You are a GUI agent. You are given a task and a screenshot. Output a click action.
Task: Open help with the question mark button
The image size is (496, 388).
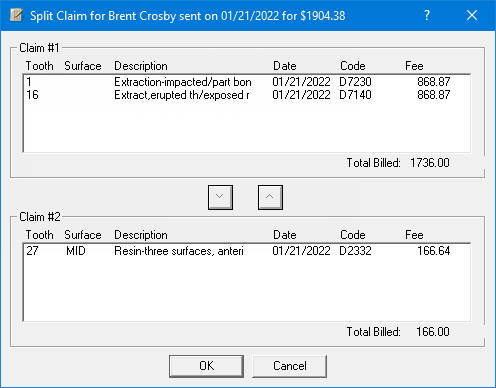pyautogui.click(x=427, y=15)
